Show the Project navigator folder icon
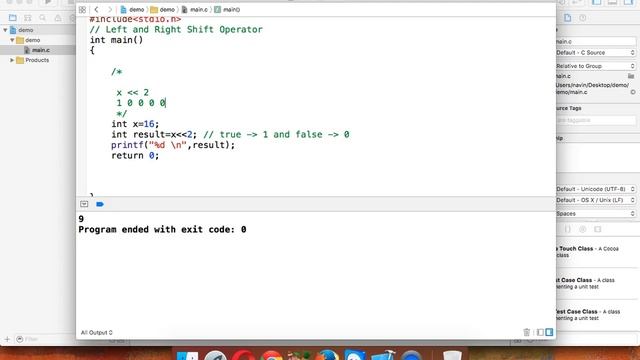Viewport: 640px width, 360px height. [13, 18]
